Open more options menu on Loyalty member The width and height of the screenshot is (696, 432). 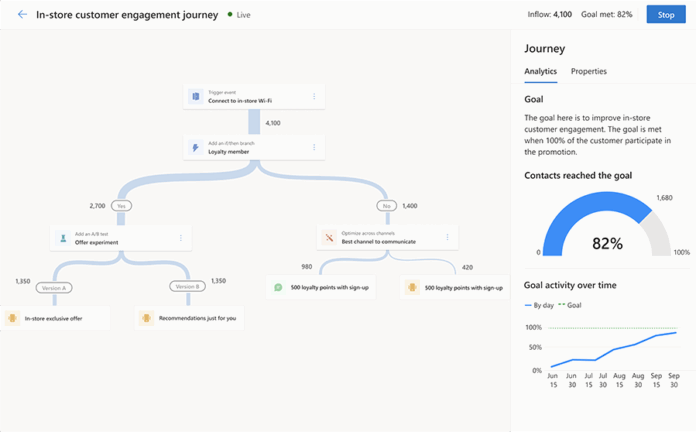(x=314, y=148)
